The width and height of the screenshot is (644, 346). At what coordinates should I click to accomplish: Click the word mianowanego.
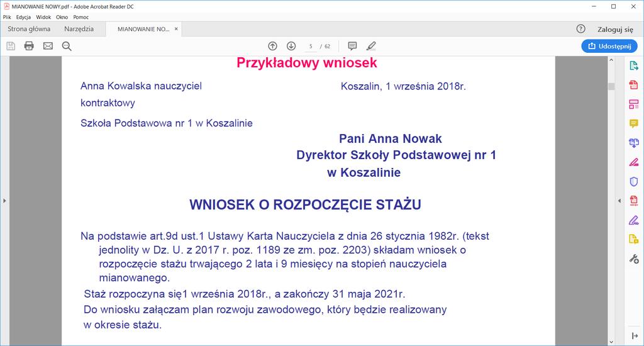(135, 278)
